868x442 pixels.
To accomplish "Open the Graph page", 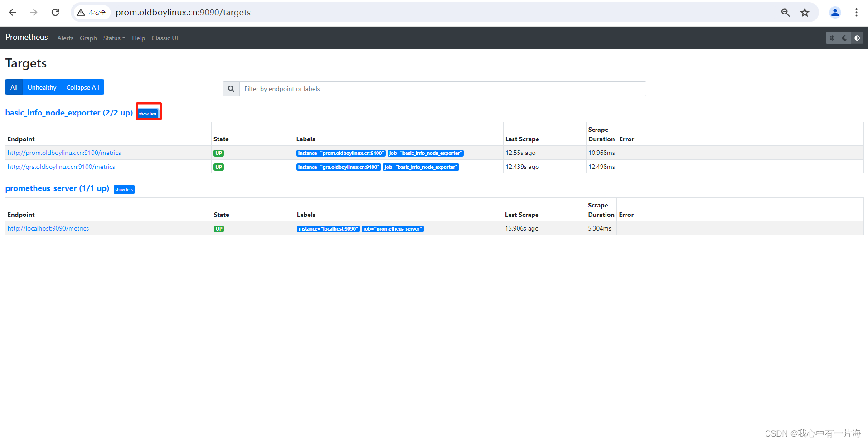I will coord(88,38).
